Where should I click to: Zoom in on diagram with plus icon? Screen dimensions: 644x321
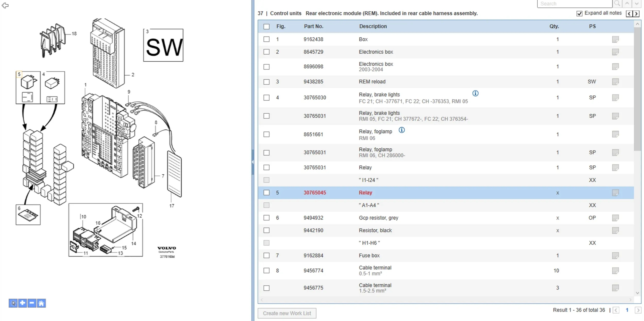(23, 303)
